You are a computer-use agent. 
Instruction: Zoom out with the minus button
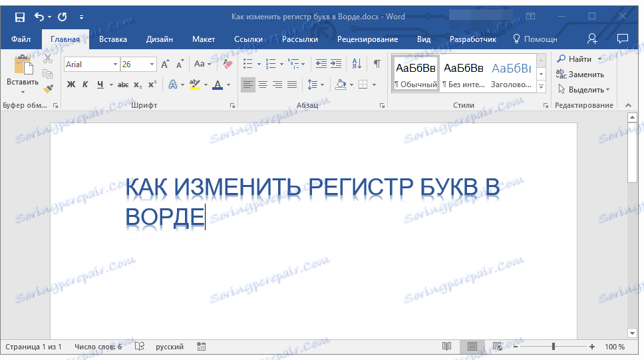coord(516,347)
